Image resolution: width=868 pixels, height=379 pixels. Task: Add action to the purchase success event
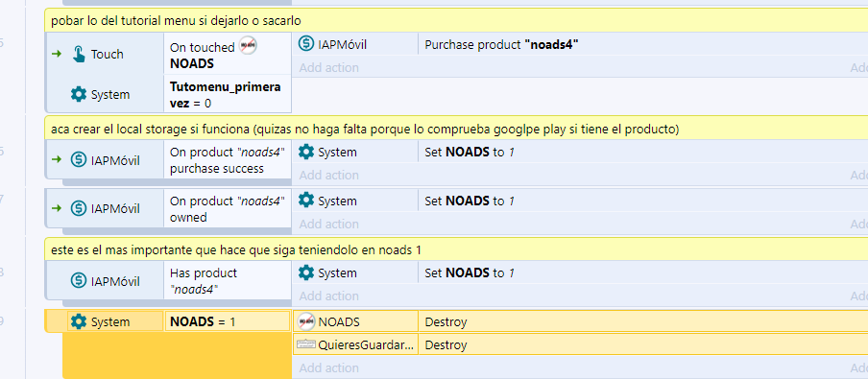[x=328, y=175]
